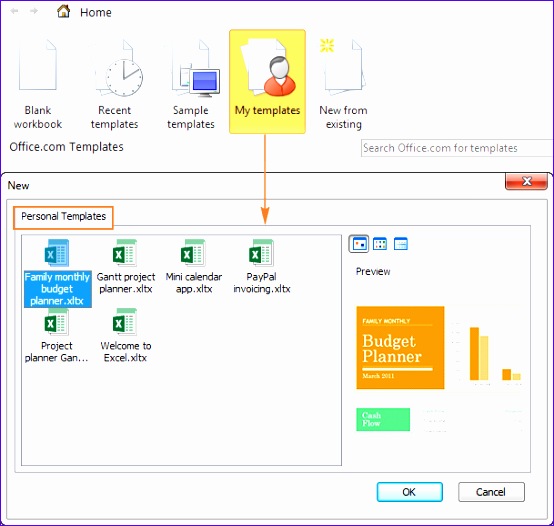
Task: Open Recent templates
Action: [114, 84]
